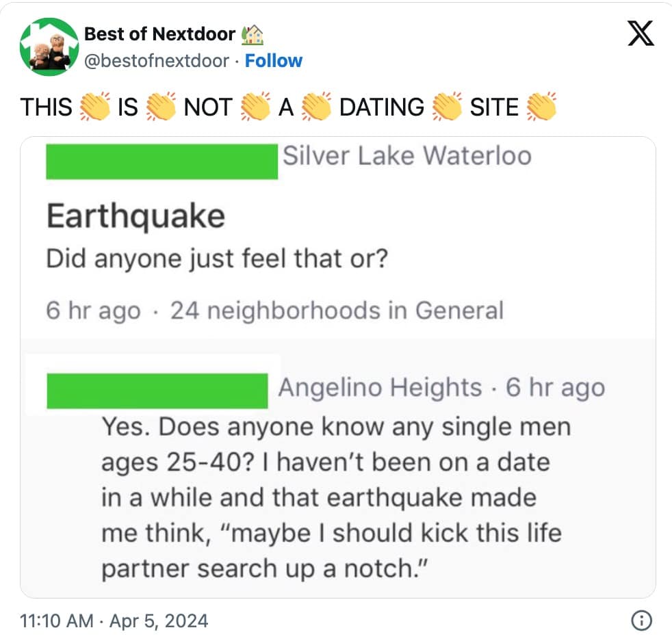The width and height of the screenshot is (672, 643).
Task: Open the @bestofnextdoor handle link
Action: [156, 61]
